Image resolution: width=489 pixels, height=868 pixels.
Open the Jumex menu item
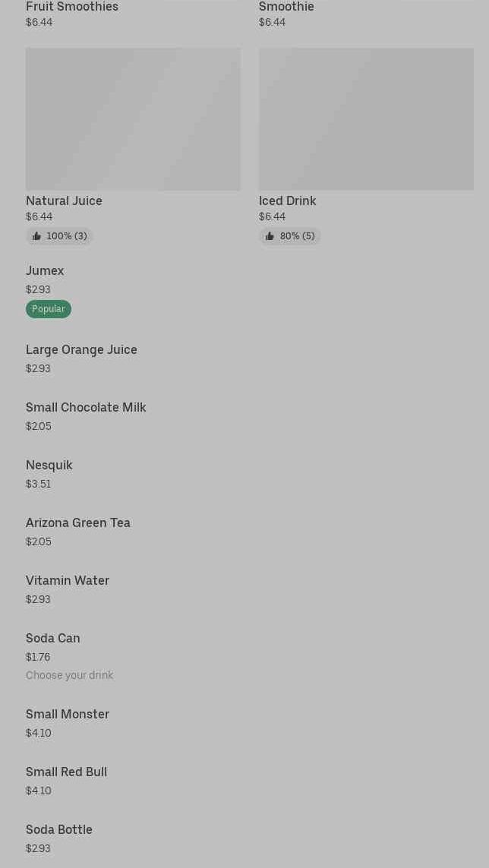click(45, 270)
